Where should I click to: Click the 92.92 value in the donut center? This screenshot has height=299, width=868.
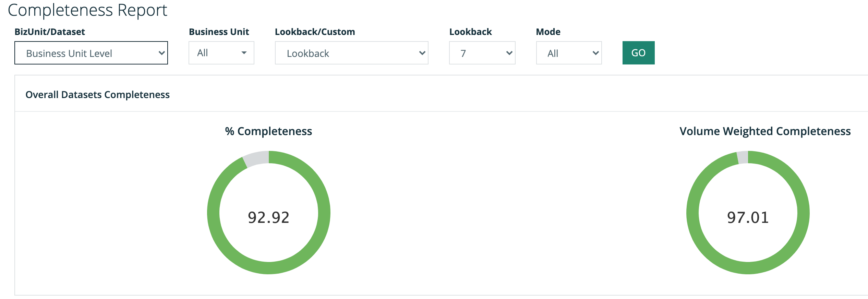click(x=269, y=217)
